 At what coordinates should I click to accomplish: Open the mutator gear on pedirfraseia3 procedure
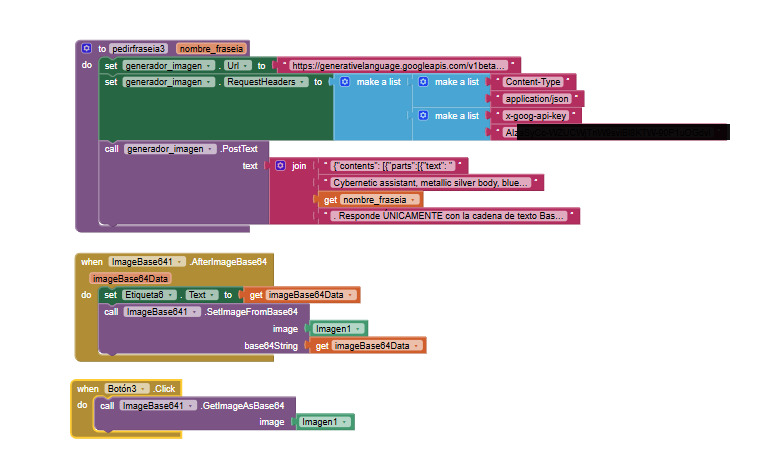coord(87,48)
